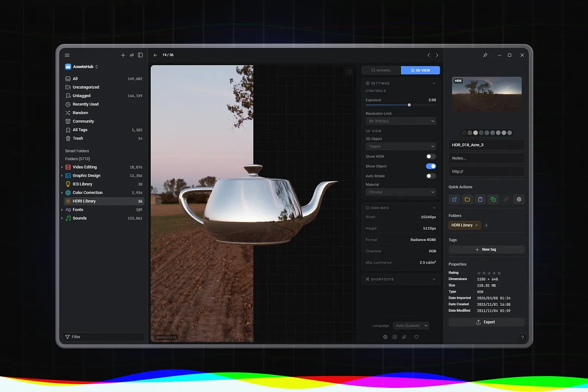This screenshot has height=392, width=588.
Task: Expand the Video Editing folder
Action: [x=62, y=167]
